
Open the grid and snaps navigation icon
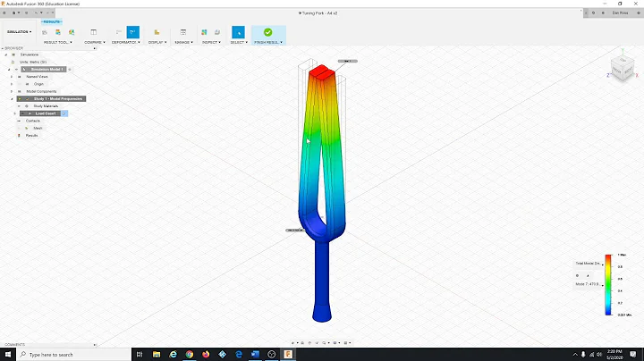(x=345, y=343)
